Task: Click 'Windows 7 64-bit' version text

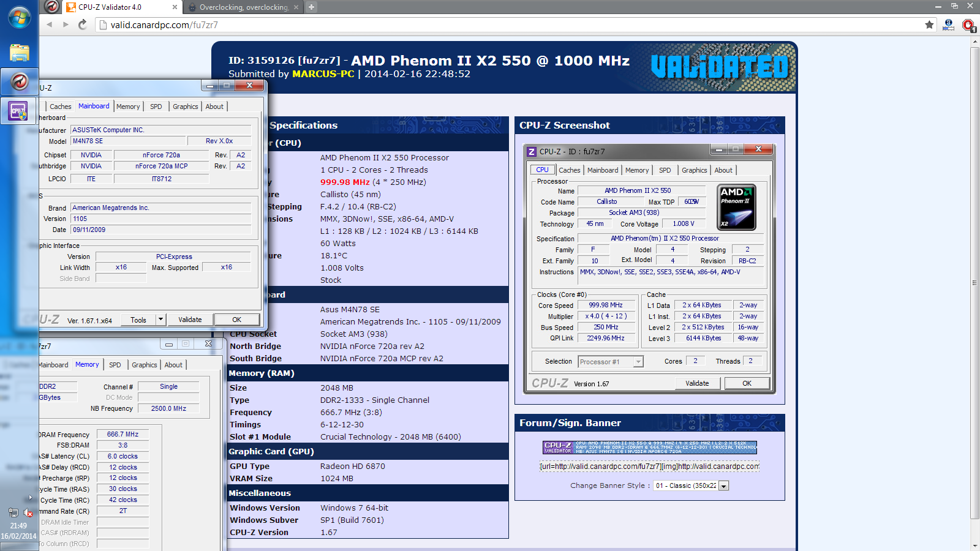Action: pos(354,508)
